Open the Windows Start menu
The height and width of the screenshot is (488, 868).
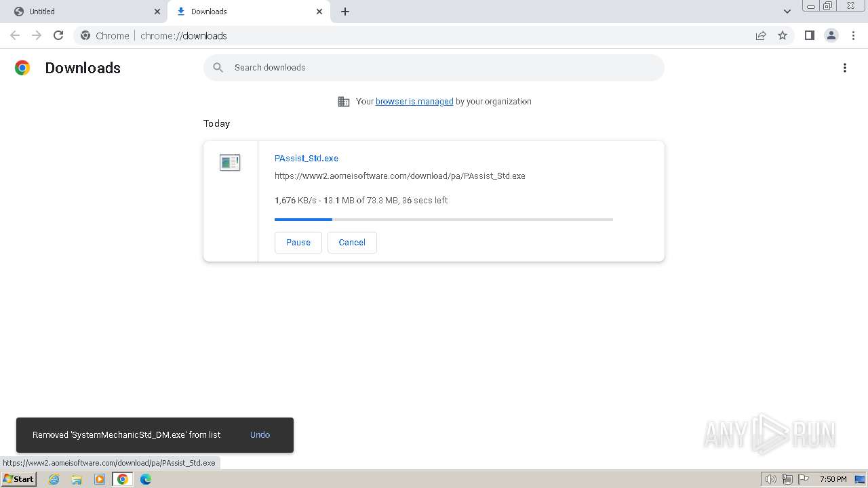(18, 479)
